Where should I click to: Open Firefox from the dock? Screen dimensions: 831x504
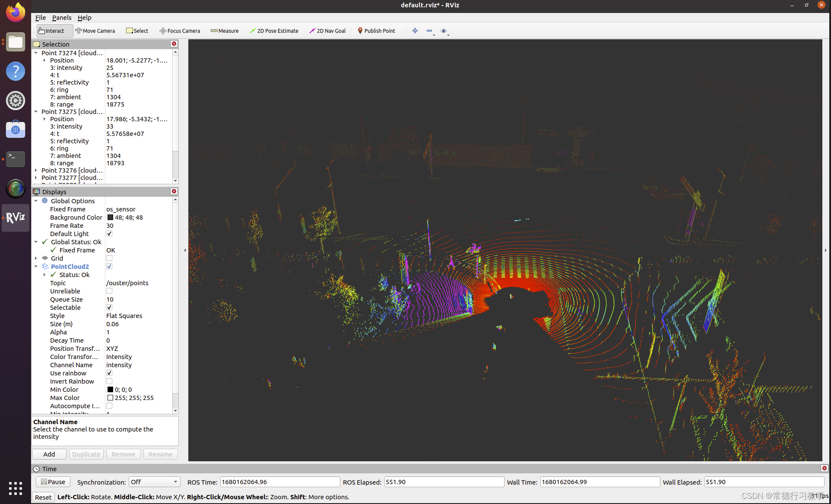pos(16,12)
